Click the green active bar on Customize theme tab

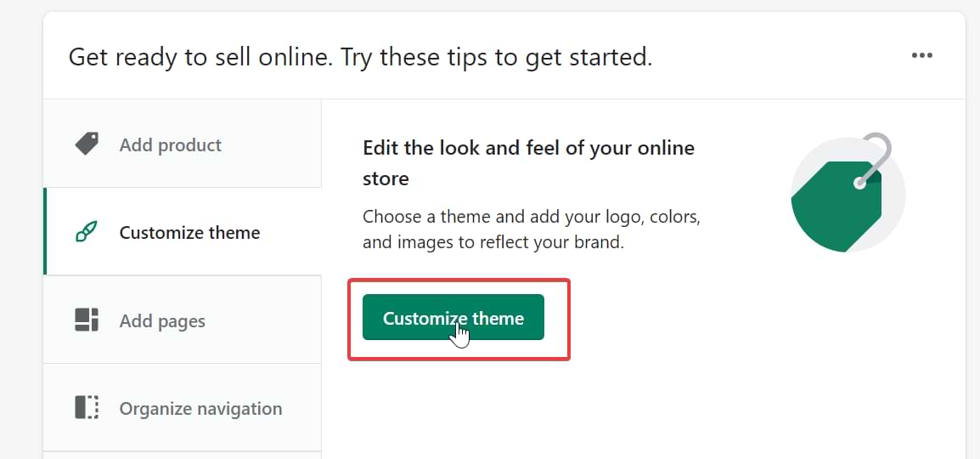click(x=45, y=232)
